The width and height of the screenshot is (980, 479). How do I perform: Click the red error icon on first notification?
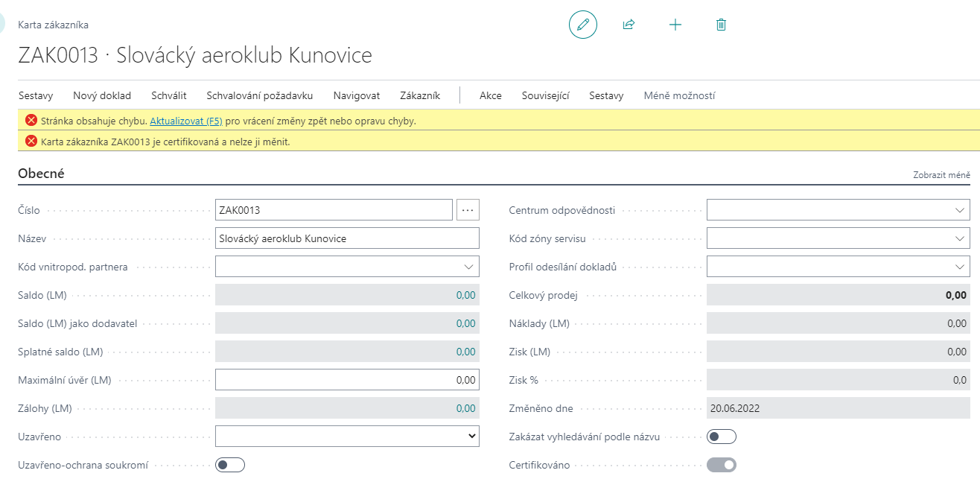tap(31, 120)
